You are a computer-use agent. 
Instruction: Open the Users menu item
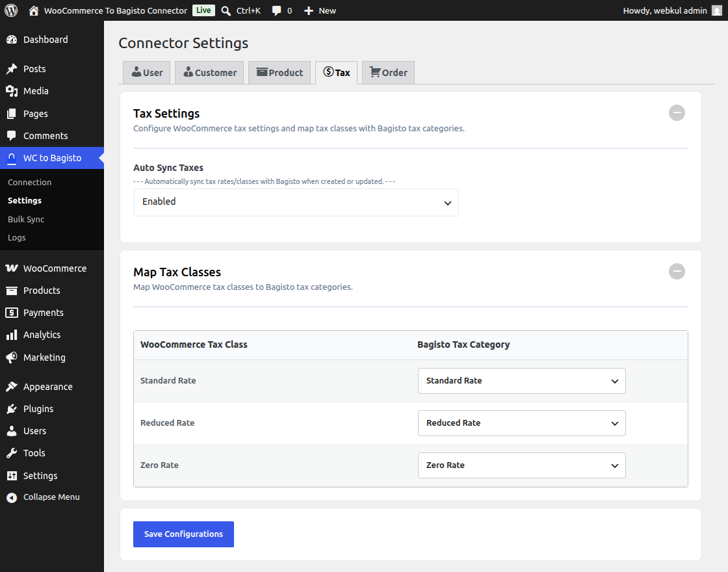(x=52, y=431)
